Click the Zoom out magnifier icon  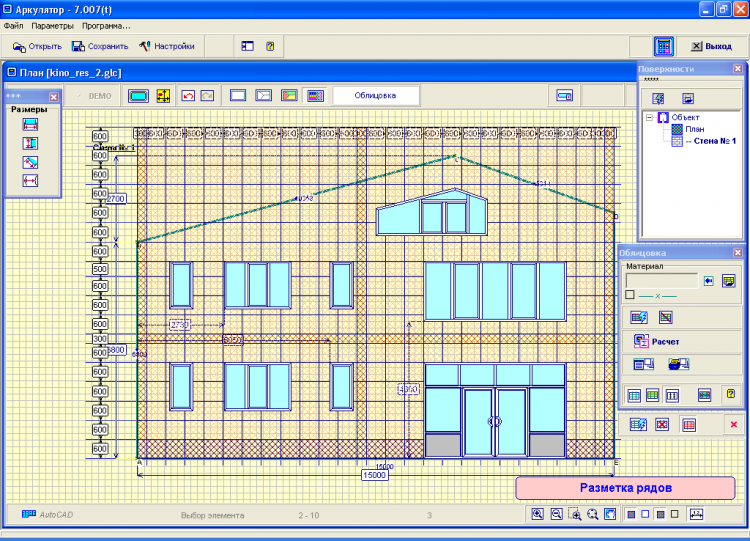click(556, 515)
